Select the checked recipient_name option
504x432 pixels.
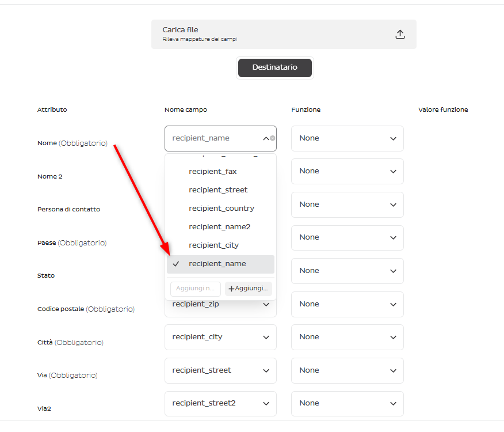pos(220,264)
